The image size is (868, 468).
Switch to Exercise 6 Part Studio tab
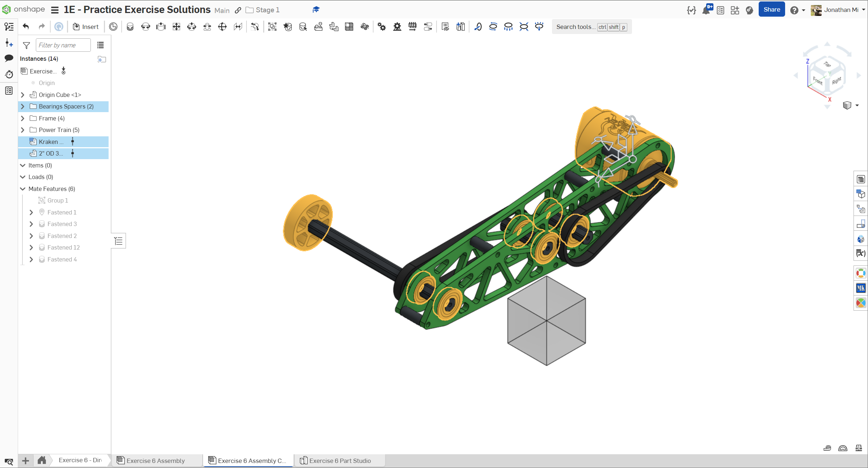click(x=339, y=460)
